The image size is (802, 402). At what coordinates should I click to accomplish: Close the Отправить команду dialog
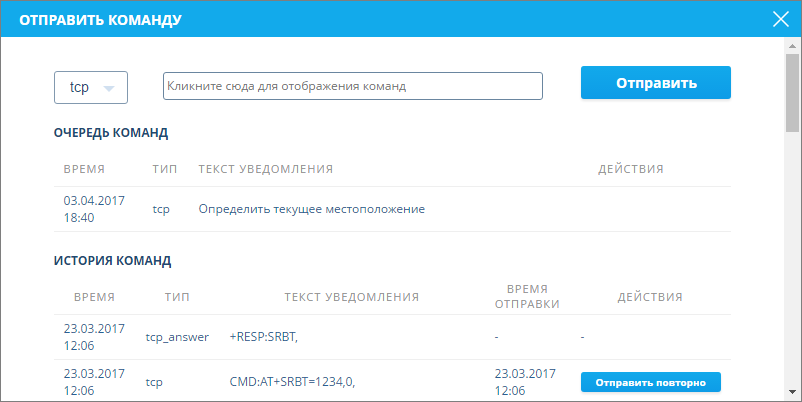click(781, 18)
